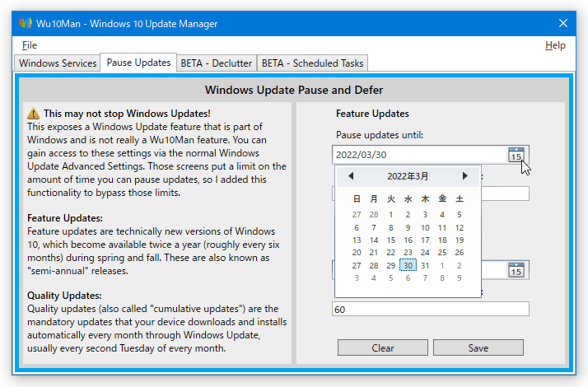Click the 'Windows Update Pause and Defer' title
588x387 pixels.
pos(294,90)
